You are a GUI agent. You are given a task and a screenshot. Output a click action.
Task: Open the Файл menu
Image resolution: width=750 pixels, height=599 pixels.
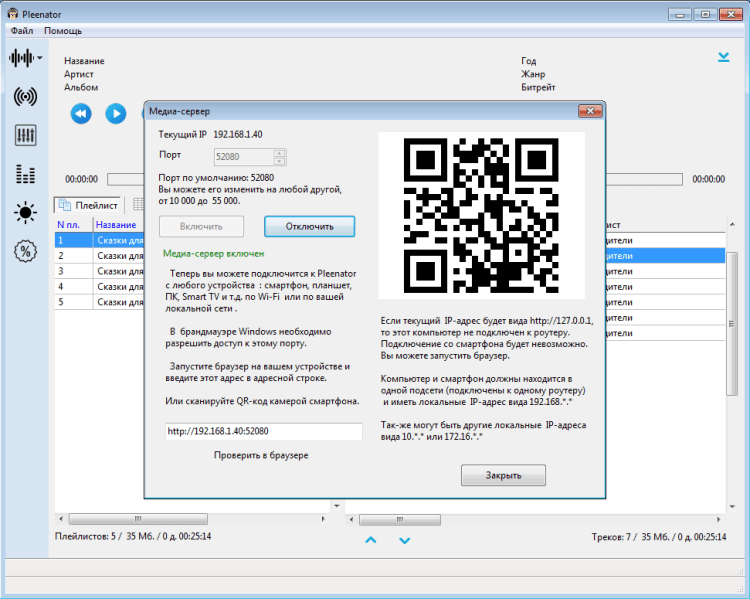click(x=22, y=31)
